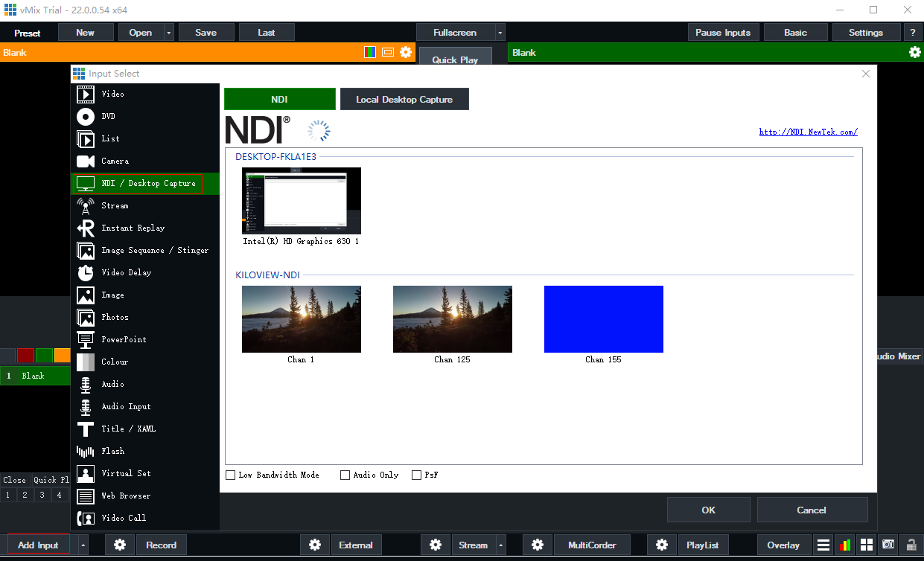This screenshot has height=561, width=924.
Task: Select the Video input type icon
Action: point(86,94)
